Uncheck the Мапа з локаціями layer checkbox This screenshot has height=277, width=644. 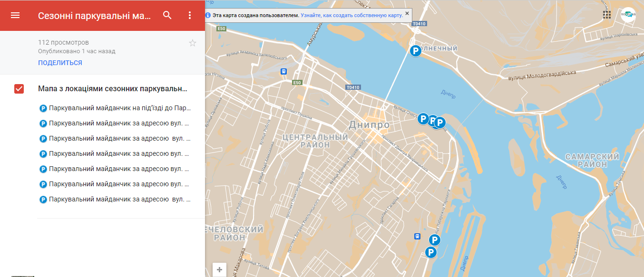click(x=19, y=89)
